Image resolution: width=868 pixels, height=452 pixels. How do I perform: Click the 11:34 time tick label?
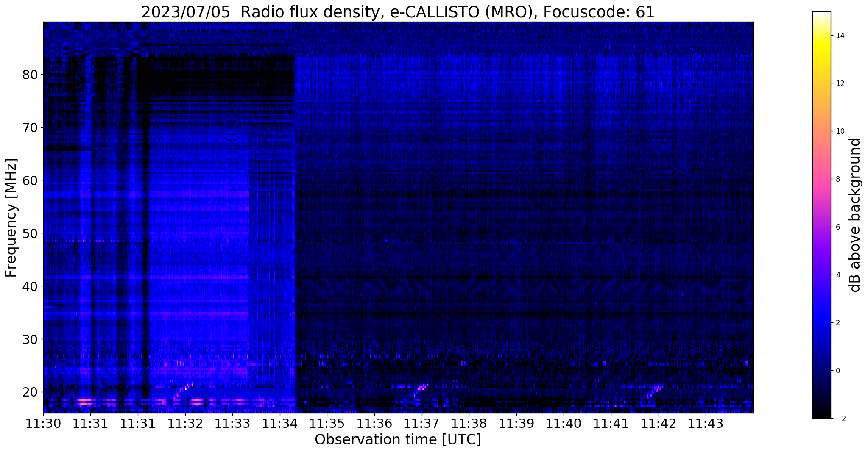click(280, 423)
